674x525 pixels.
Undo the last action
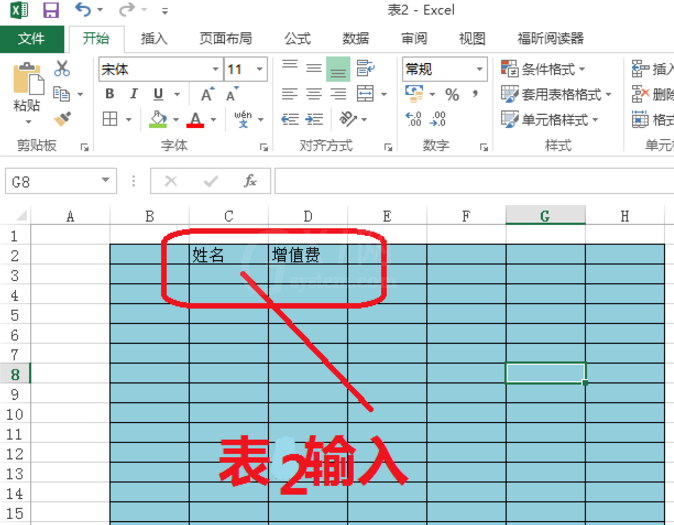[83, 9]
